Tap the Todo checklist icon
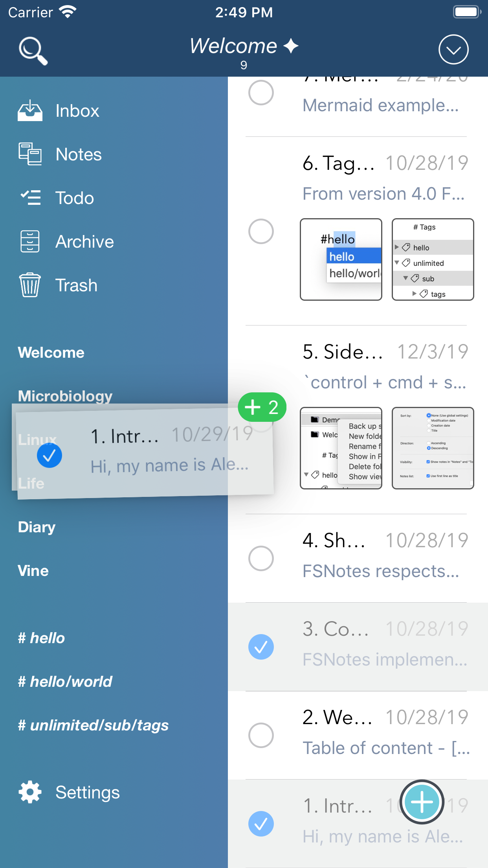The width and height of the screenshot is (488, 868). 30,198
